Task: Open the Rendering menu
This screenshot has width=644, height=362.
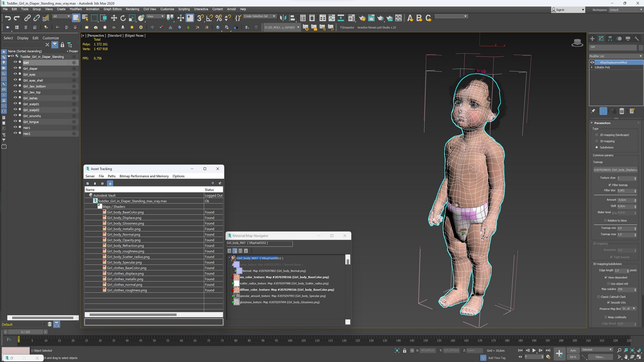Action: 132,9
